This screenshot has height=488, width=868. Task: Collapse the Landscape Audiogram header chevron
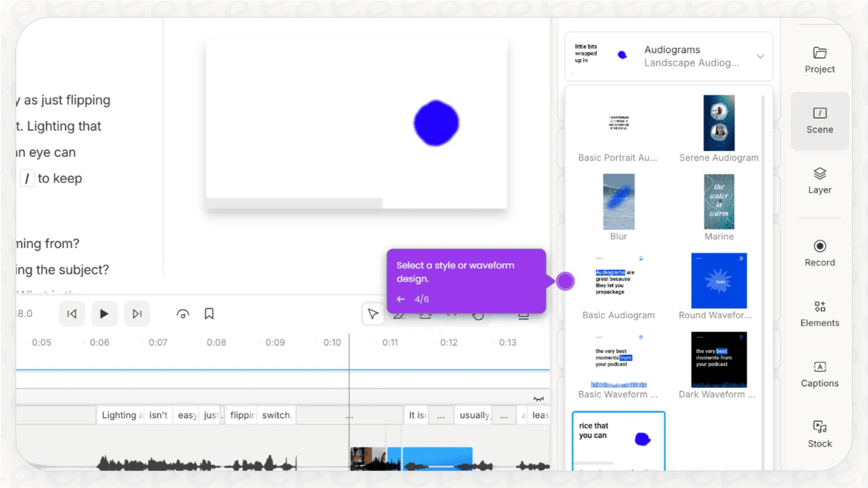click(760, 56)
